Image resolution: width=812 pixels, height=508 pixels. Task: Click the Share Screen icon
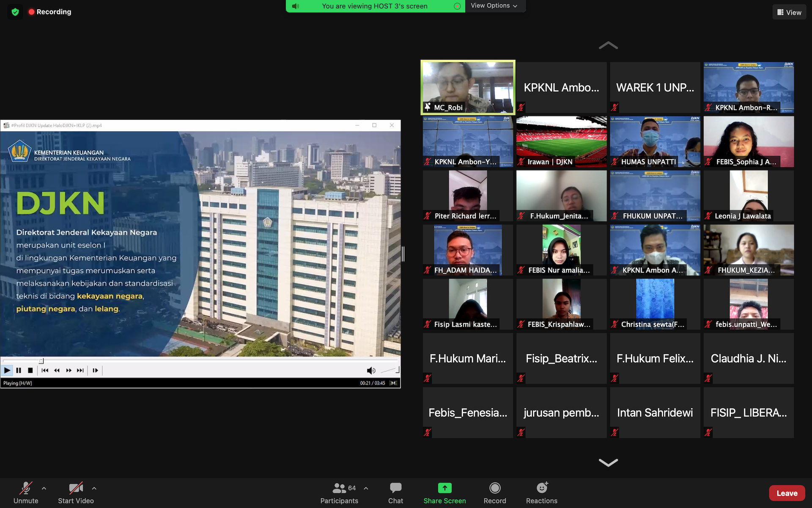[444, 489]
